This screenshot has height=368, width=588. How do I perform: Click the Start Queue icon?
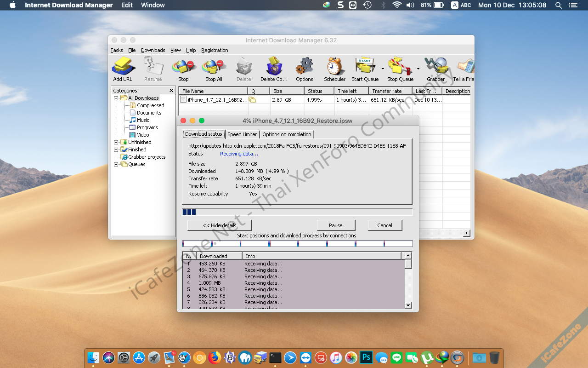click(x=365, y=69)
